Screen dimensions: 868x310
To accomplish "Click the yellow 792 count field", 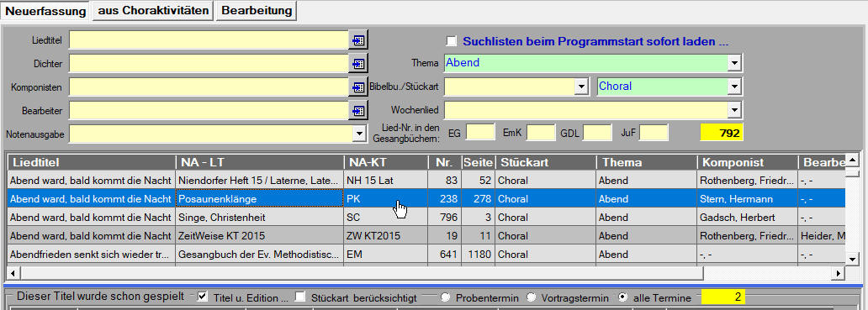I will point(722,133).
